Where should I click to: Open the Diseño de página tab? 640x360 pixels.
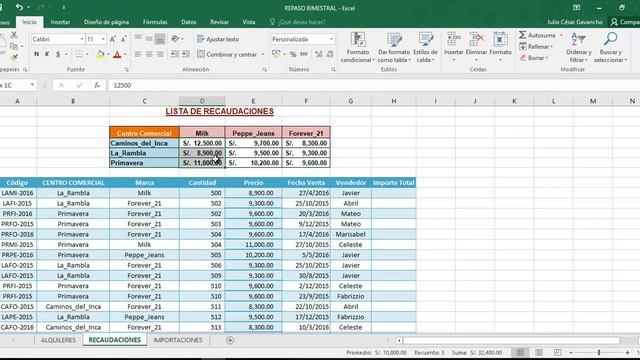106,22
